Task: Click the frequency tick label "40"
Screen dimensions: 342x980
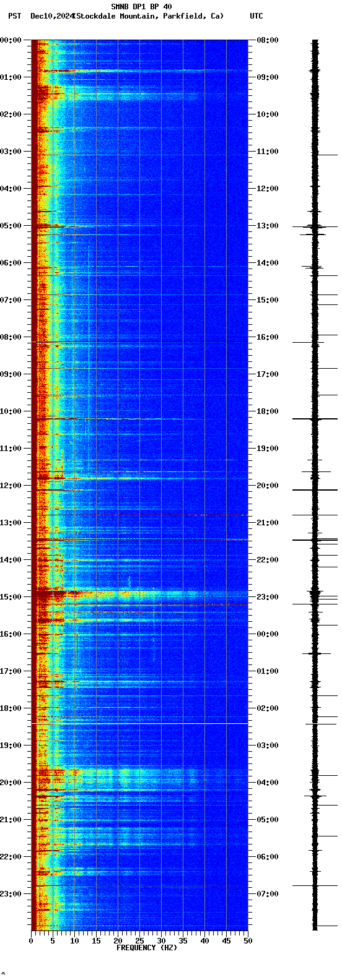Action: pos(204,941)
